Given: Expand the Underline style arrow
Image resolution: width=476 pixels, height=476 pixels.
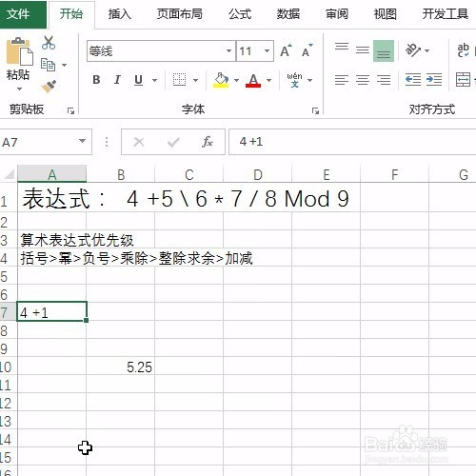Looking at the screenshot, I should point(154,80).
